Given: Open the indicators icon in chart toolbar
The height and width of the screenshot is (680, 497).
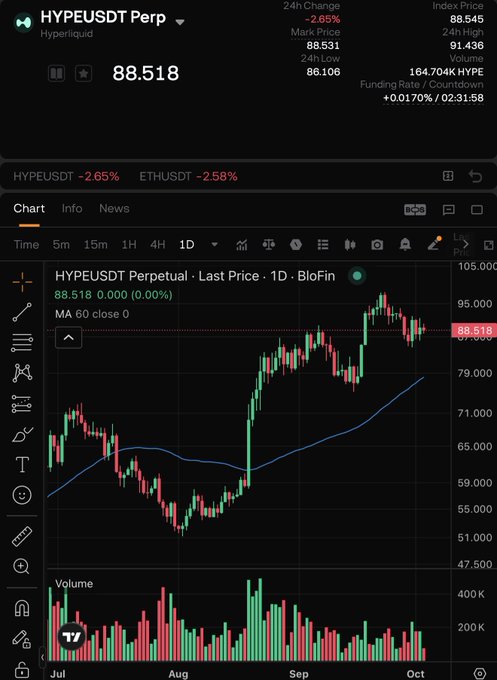Looking at the screenshot, I should (x=242, y=245).
